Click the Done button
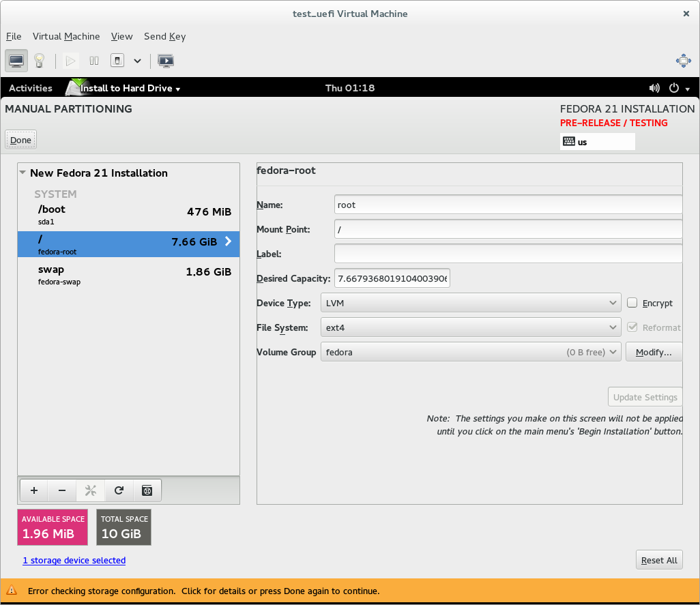Image resolution: width=700 pixels, height=605 pixels. [20, 140]
